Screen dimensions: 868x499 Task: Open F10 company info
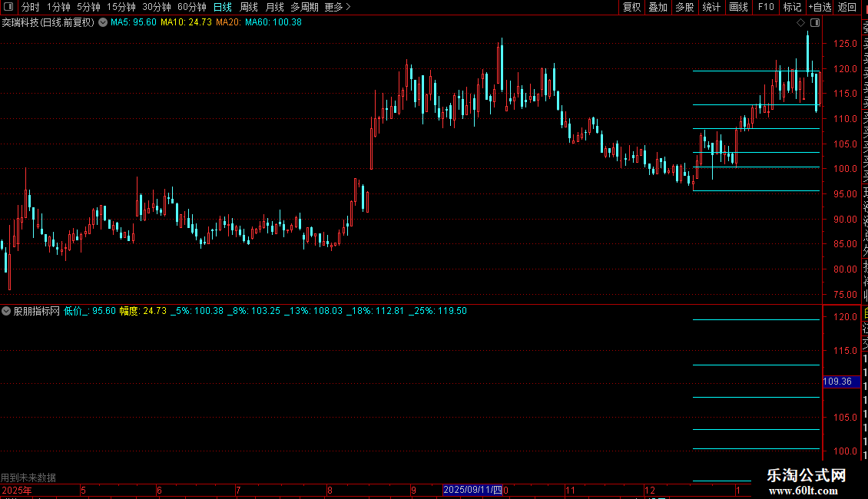(766, 7)
